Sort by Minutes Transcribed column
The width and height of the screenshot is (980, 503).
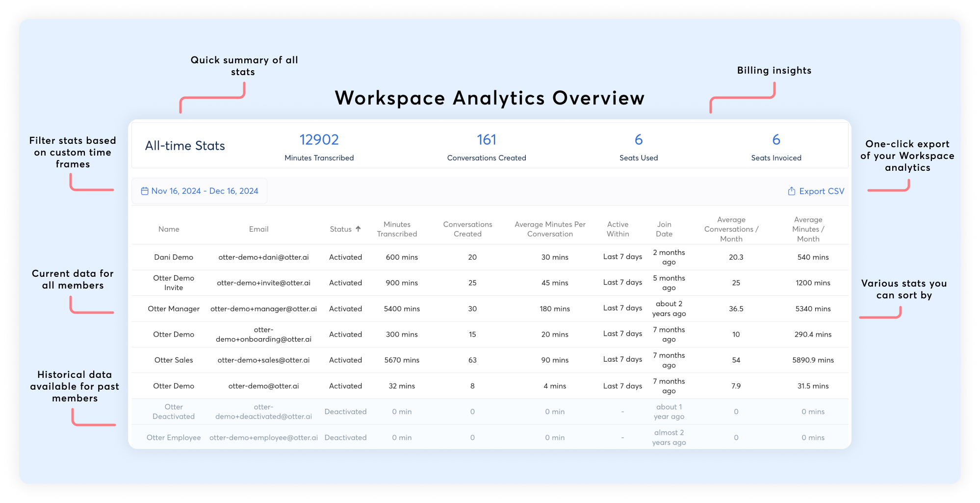pyautogui.click(x=397, y=229)
